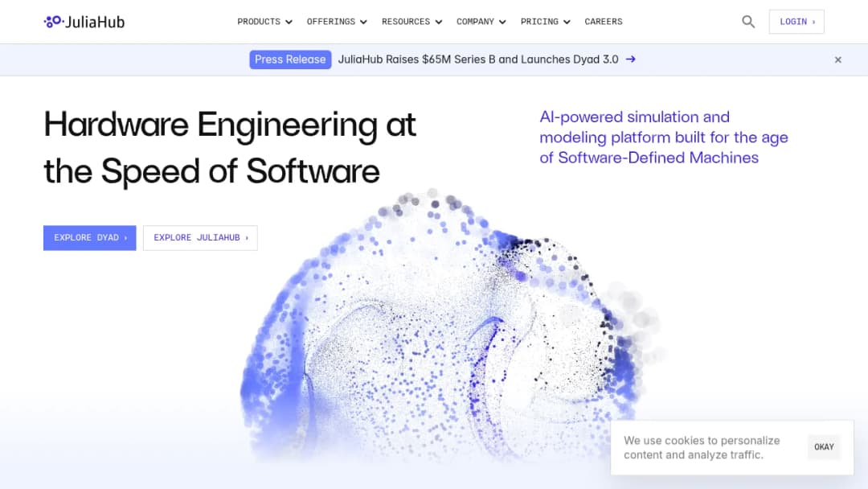Go to the Careers page

(x=604, y=22)
